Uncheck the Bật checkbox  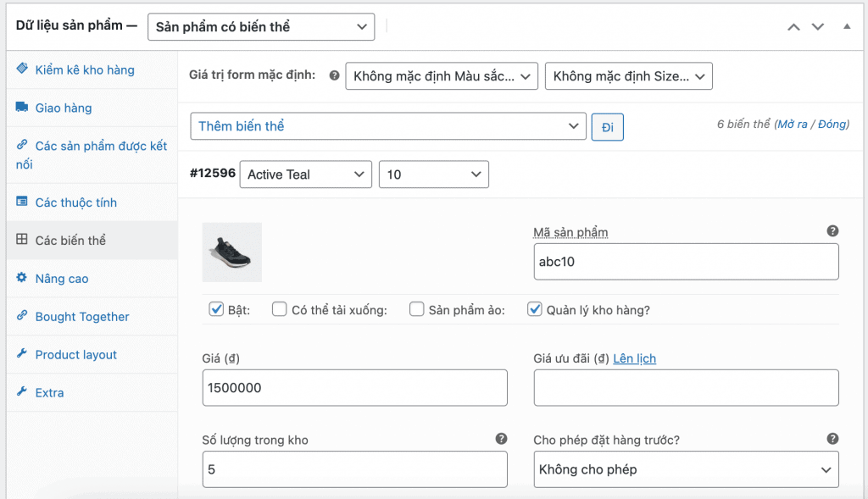pos(215,309)
